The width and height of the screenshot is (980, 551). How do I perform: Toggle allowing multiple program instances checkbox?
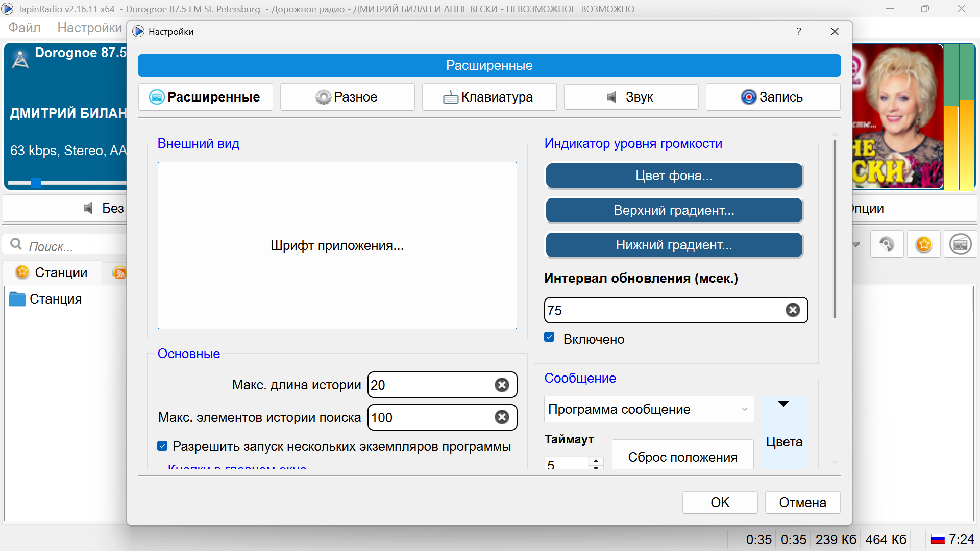click(162, 446)
